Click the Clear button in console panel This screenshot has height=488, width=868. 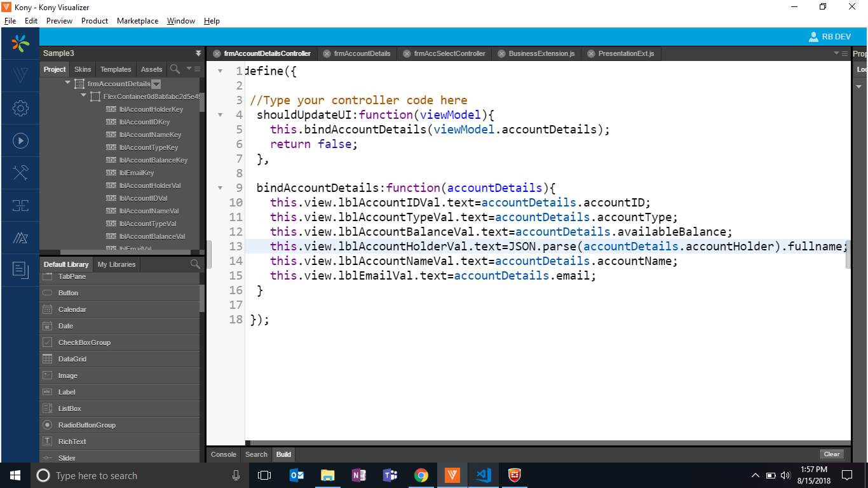pos(832,454)
